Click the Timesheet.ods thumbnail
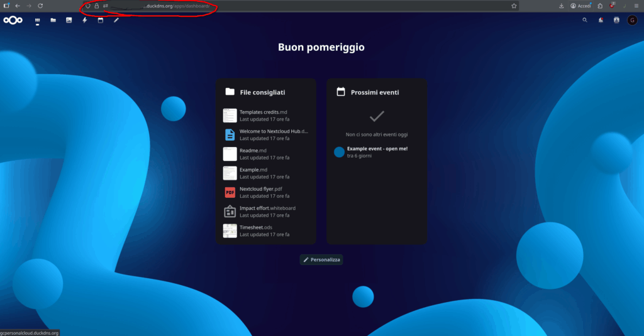 click(230, 230)
